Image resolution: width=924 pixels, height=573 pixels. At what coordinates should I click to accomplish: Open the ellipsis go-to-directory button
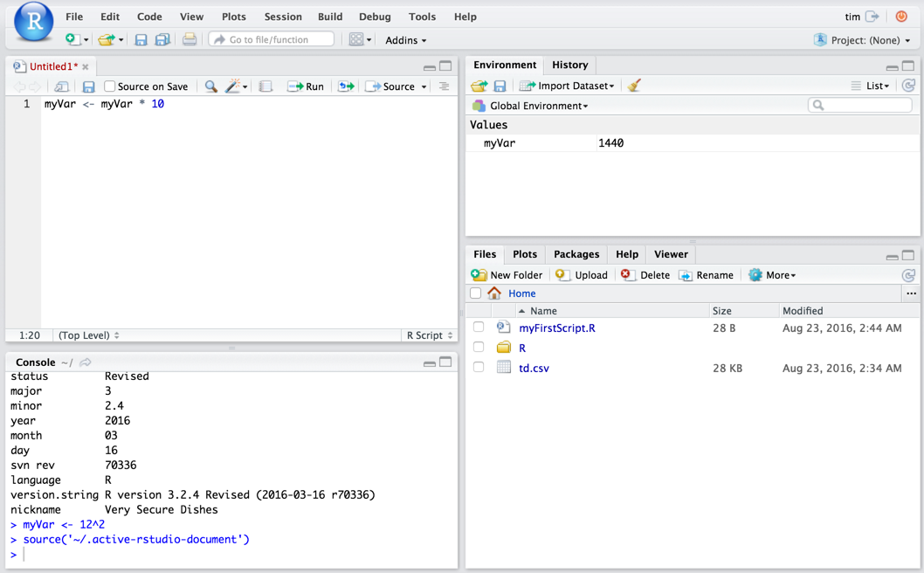tap(911, 293)
